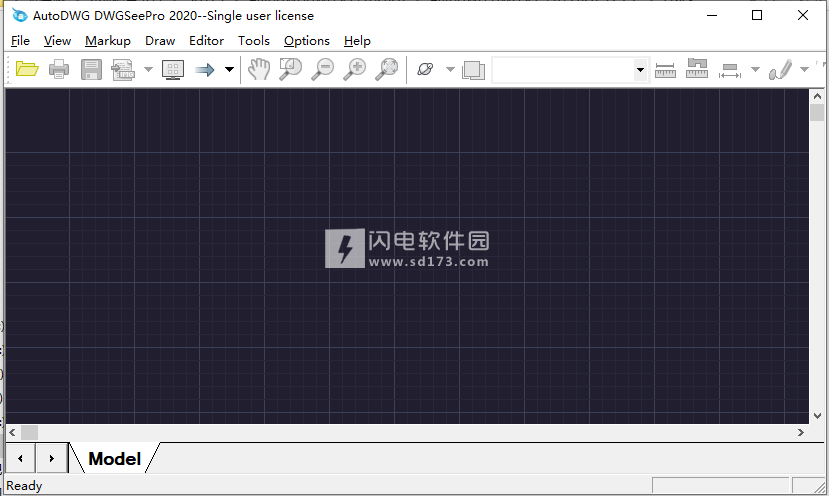Click the DWGSee app icon in title bar

click(x=20, y=15)
